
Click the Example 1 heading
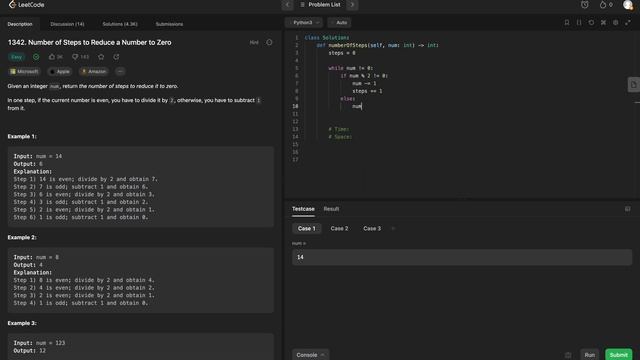point(22,136)
